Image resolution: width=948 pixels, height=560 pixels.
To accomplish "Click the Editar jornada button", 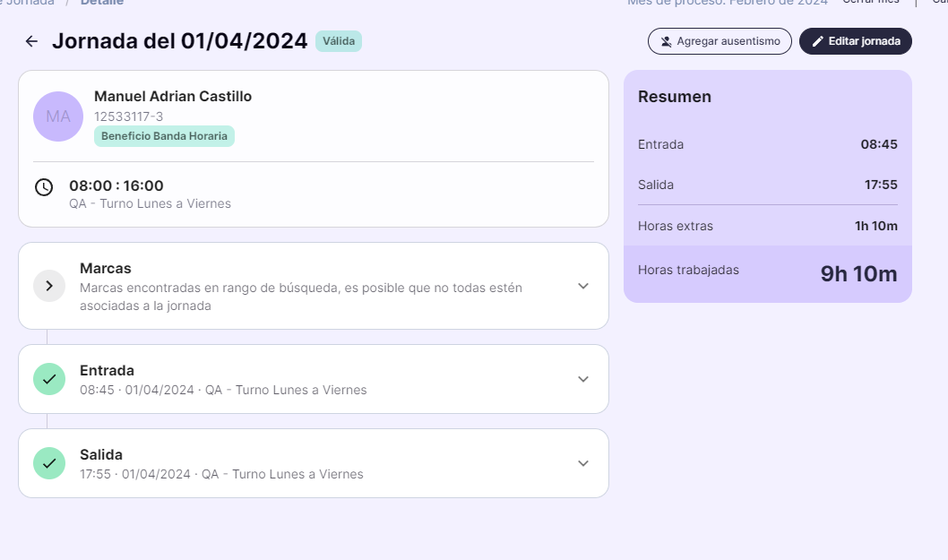I will [856, 41].
